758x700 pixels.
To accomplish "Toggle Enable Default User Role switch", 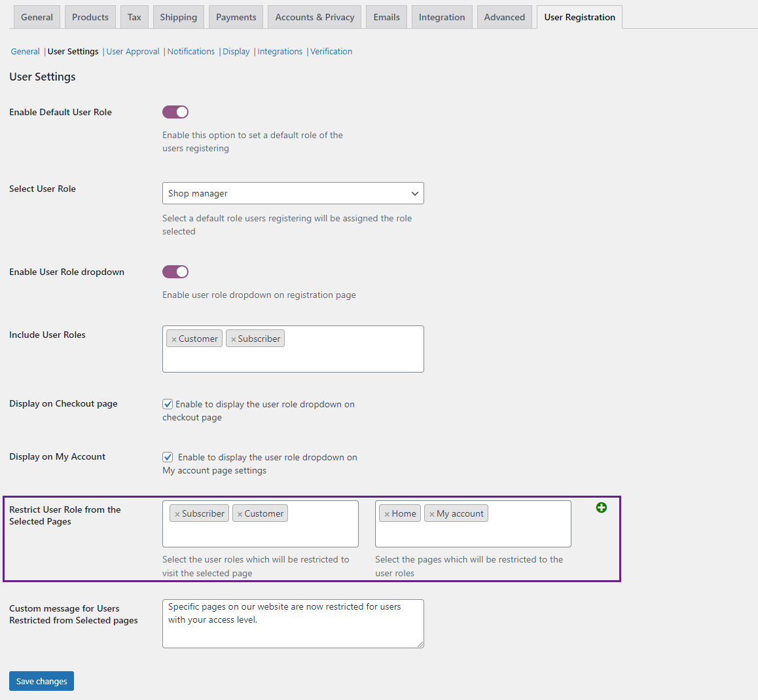I will (x=175, y=112).
